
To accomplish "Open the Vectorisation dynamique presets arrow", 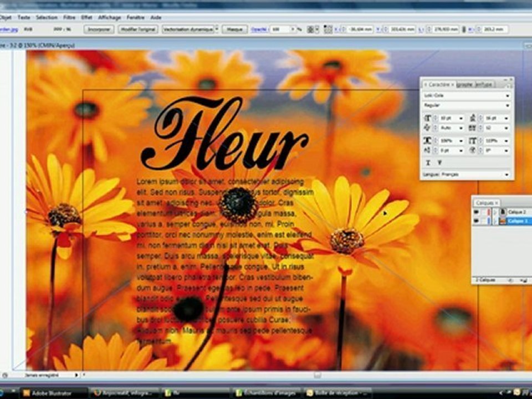I will click(x=217, y=29).
